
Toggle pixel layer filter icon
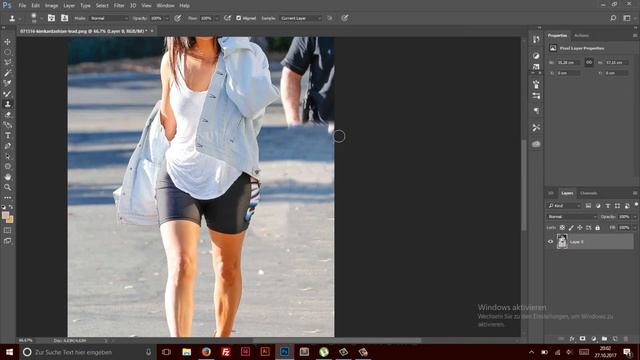pyautogui.click(x=588, y=206)
